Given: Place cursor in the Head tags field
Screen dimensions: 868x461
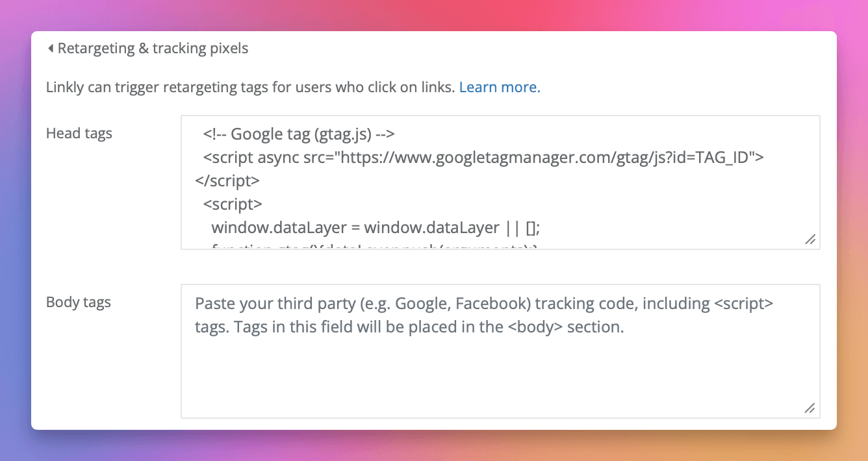Looking at the screenshot, I should point(455,182).
